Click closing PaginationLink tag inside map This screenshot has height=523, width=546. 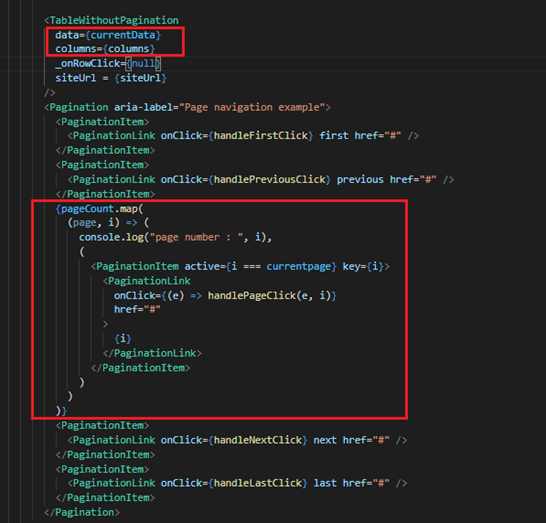coord(152,353)
